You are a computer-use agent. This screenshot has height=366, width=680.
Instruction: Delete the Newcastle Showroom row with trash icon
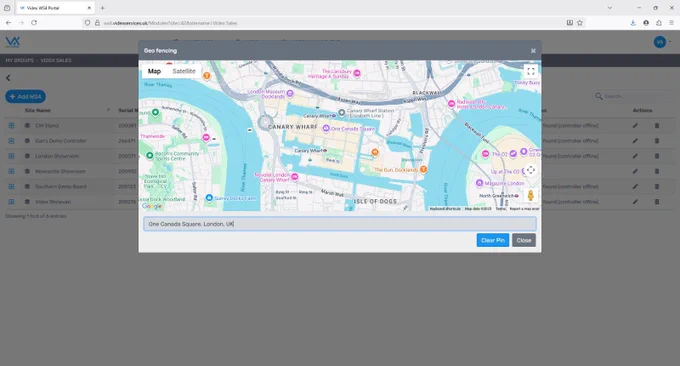657,171
